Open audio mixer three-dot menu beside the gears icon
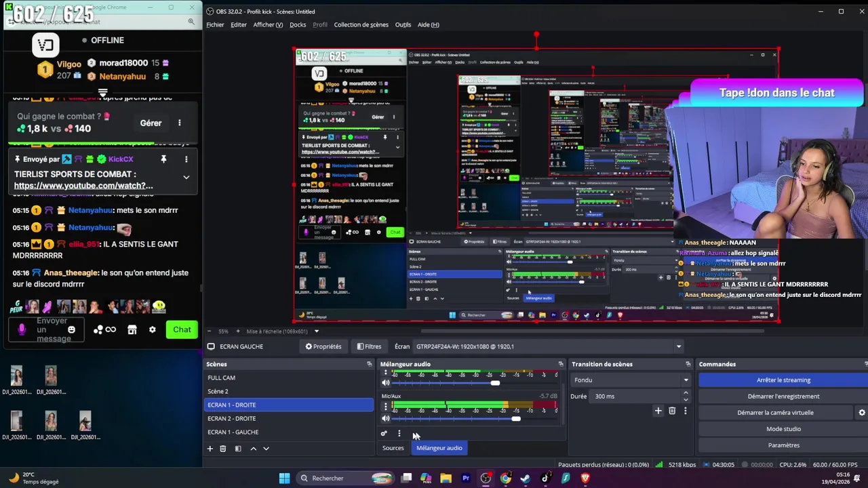 click(399, 434)
